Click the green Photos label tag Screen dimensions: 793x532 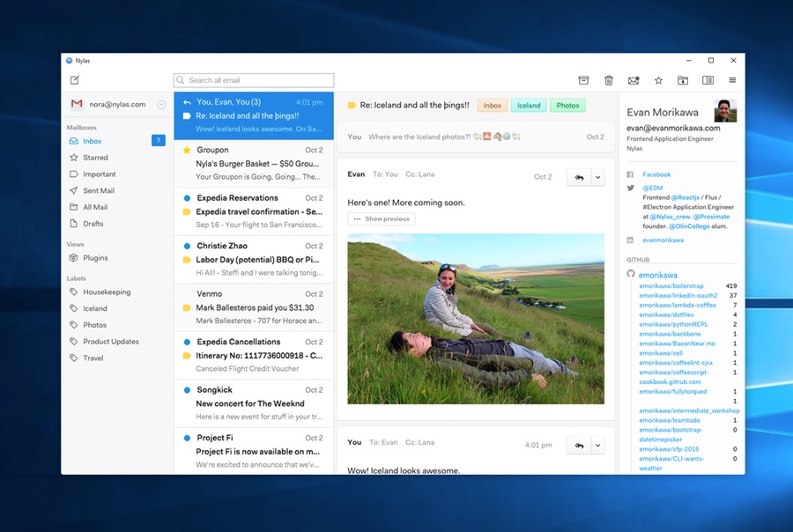coord(567,106)
